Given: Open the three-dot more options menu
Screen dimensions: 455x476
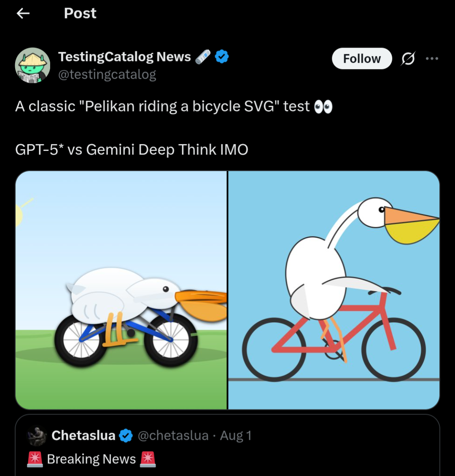Looking at the screenshot, I should point(432,59).
